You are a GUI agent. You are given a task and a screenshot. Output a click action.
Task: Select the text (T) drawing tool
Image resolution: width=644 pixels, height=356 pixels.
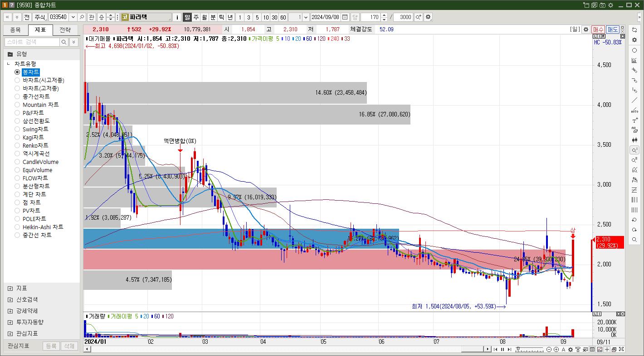(634, 120)
